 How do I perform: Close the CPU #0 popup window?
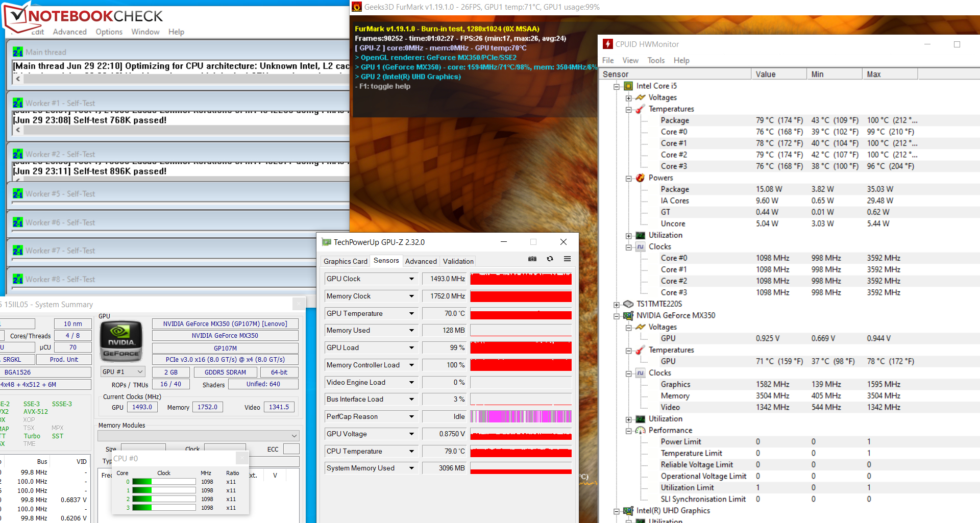point(242,458)
